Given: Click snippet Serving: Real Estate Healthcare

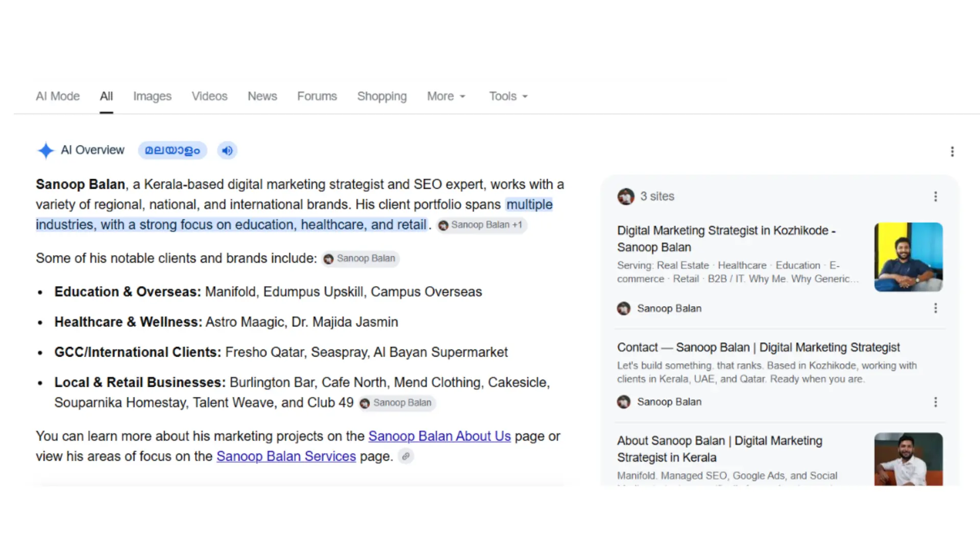Looking at the screenshot, I should (738, 272).
